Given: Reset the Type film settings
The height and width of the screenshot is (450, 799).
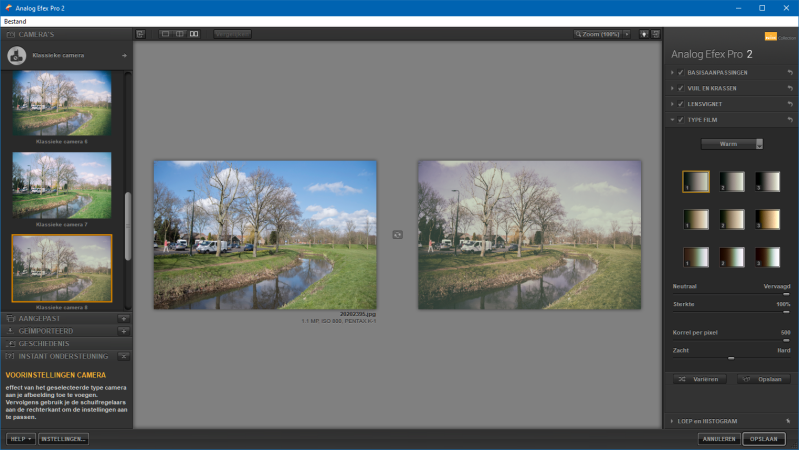Looking at the screenshot, I should tap(790, 120).
